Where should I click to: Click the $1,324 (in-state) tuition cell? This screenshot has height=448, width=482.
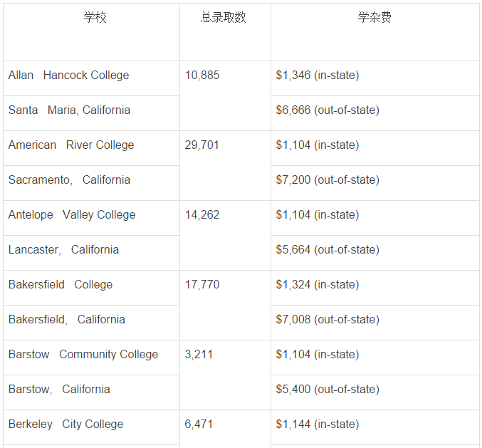pos(375,288)
